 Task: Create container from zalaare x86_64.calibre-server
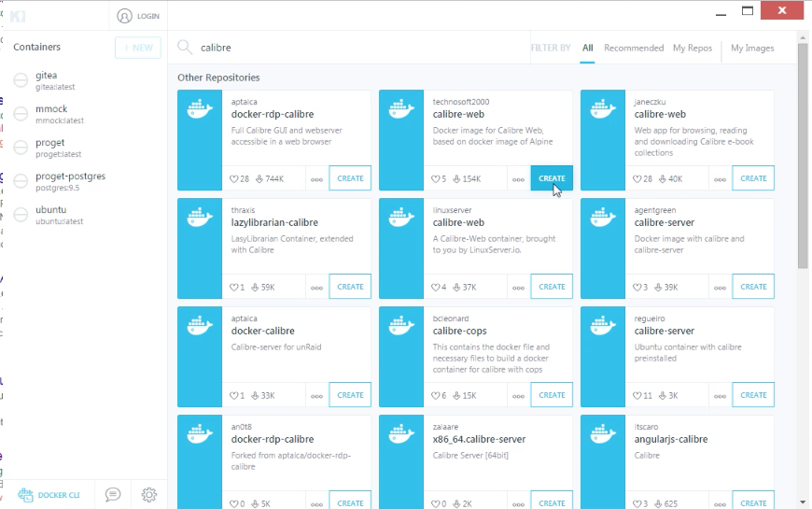tap(552, 501)
